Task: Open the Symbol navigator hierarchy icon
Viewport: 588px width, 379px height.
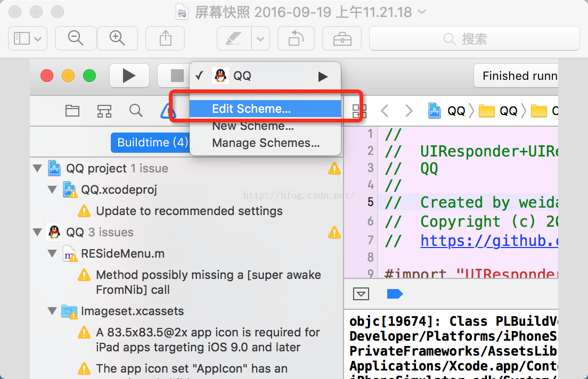Action: [x=104, y=111]
